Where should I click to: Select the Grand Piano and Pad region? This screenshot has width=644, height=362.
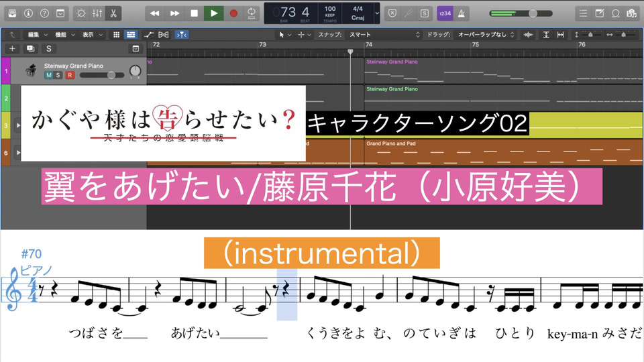504,152
